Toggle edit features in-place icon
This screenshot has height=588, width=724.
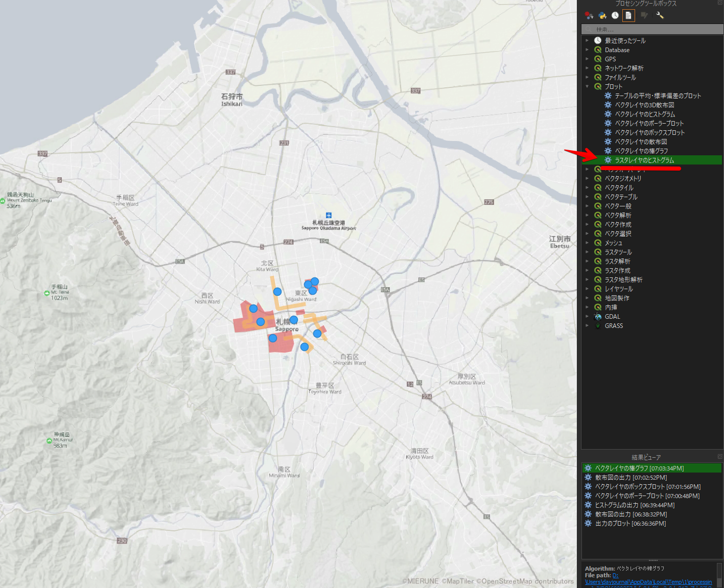point(644,15)
